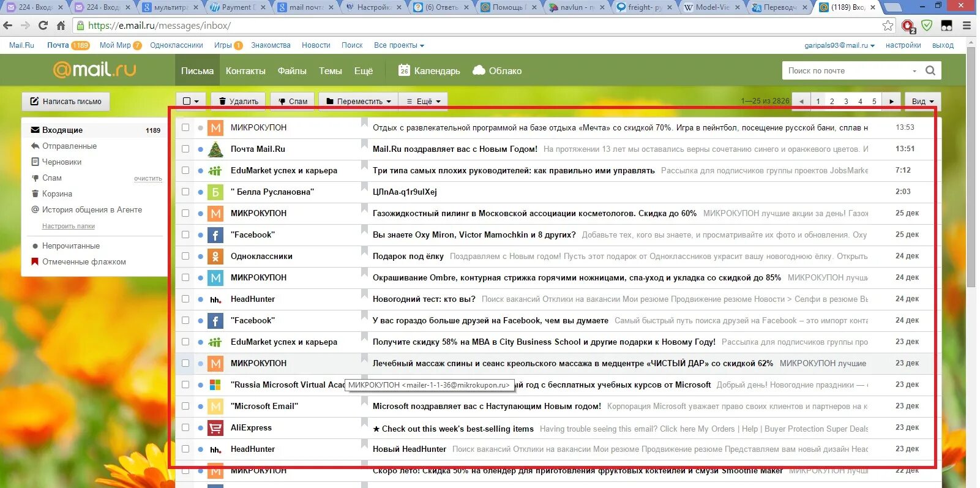The image size is (980, 488).
Task: Click настройки link top right
Action: tap(903, 45)
